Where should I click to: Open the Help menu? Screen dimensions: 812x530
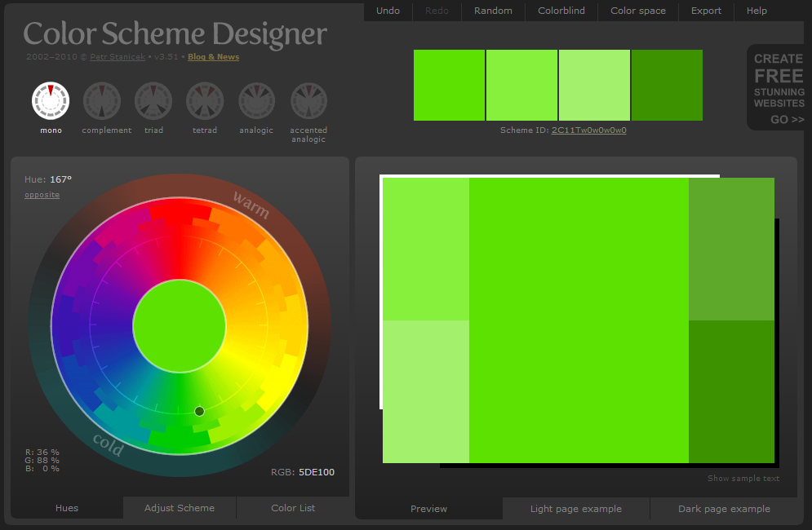click(757, 11)
